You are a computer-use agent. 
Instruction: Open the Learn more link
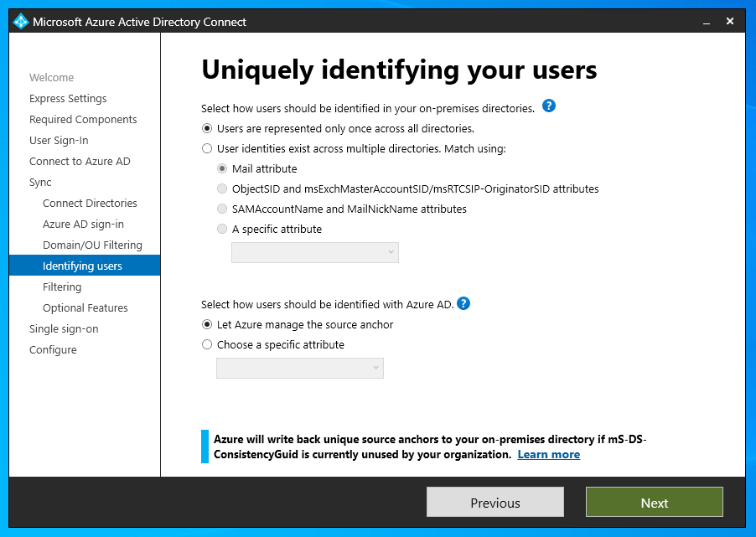click(549, 455)
